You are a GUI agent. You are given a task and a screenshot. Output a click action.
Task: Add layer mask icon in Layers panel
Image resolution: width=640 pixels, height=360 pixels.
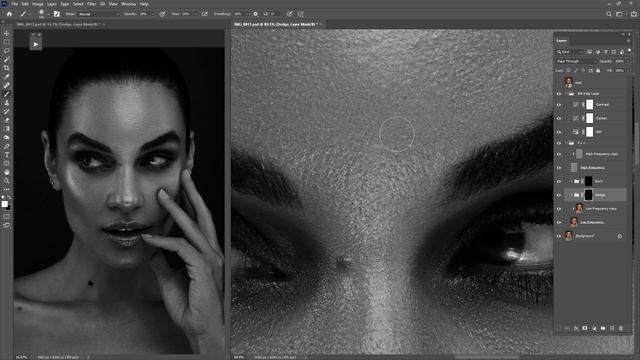(x=584, y=328)
